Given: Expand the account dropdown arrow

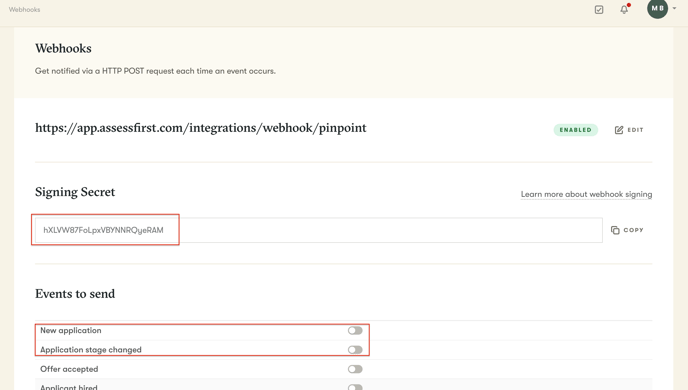Looking at the screenshot, I should pyautogui.click(x=674, y=8).
